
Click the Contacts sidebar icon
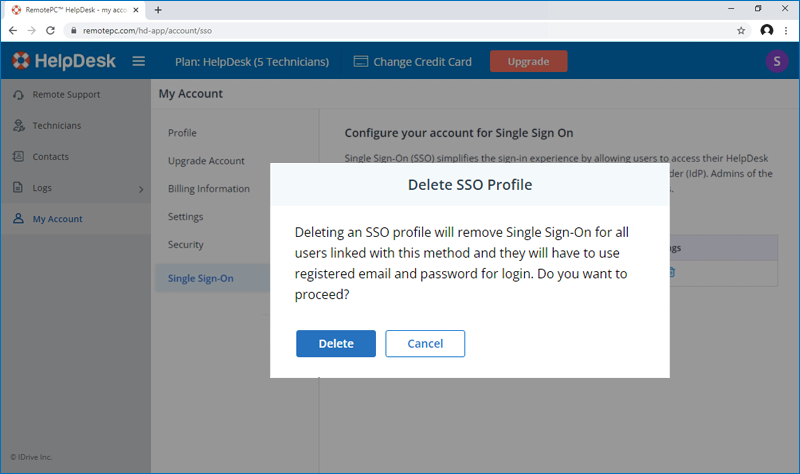(18, 157)
